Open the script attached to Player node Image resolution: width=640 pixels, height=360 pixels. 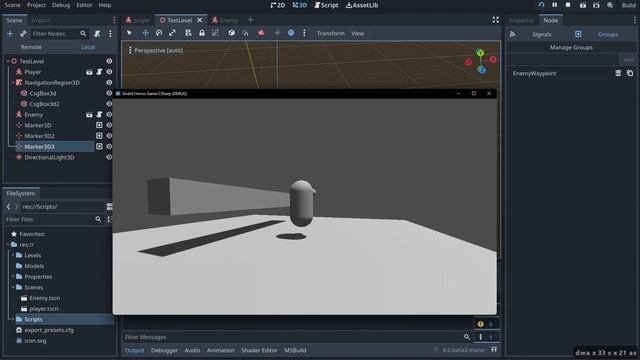pos(99,72)
